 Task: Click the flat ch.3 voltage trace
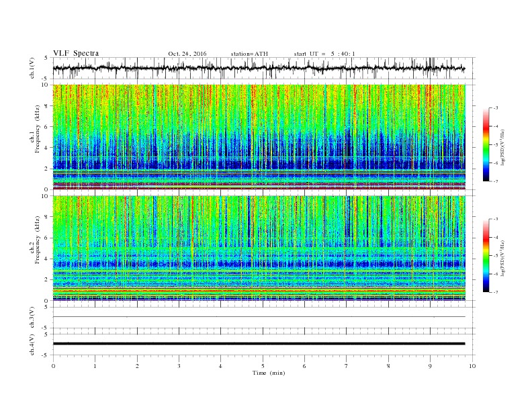click(x=259, y=317)
